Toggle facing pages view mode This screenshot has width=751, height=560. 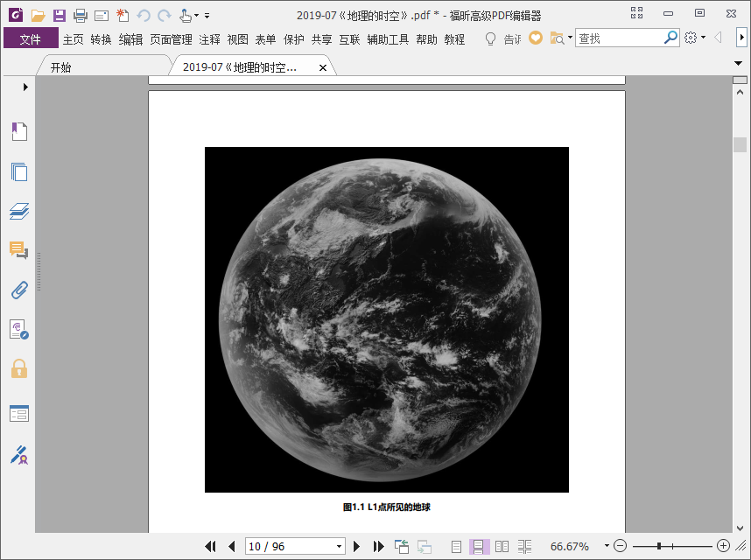502,547
